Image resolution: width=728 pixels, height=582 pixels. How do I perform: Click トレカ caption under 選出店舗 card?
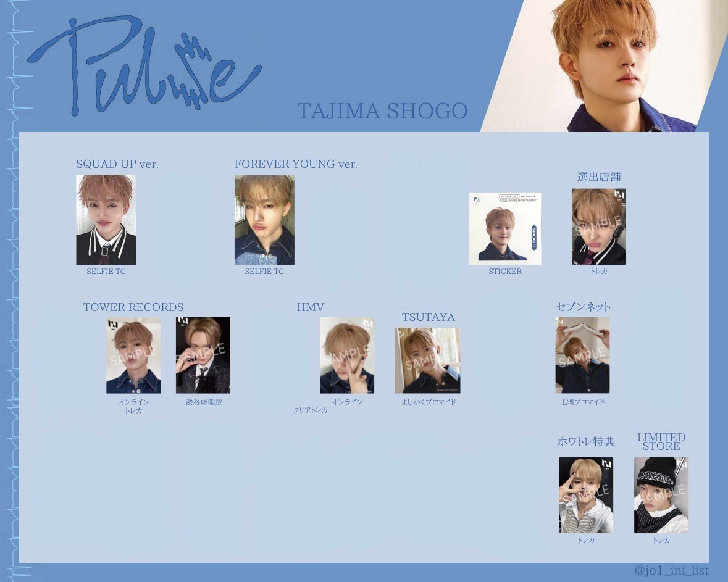click(599, 272)
